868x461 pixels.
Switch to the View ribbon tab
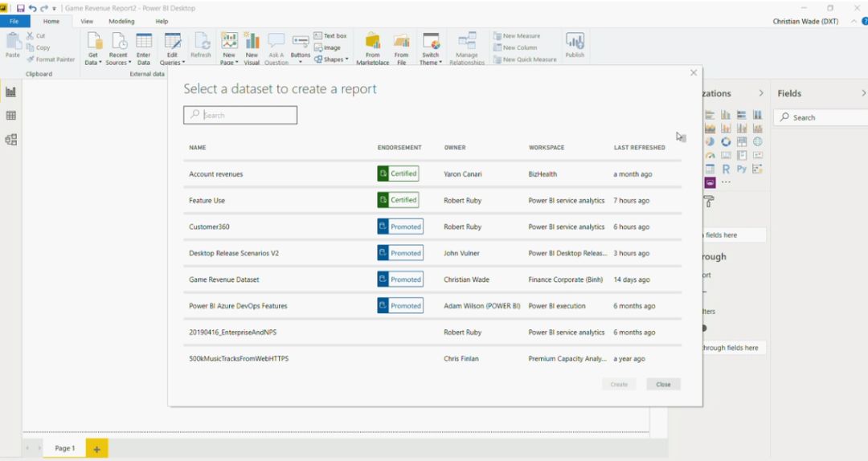(x=87, y=21)
